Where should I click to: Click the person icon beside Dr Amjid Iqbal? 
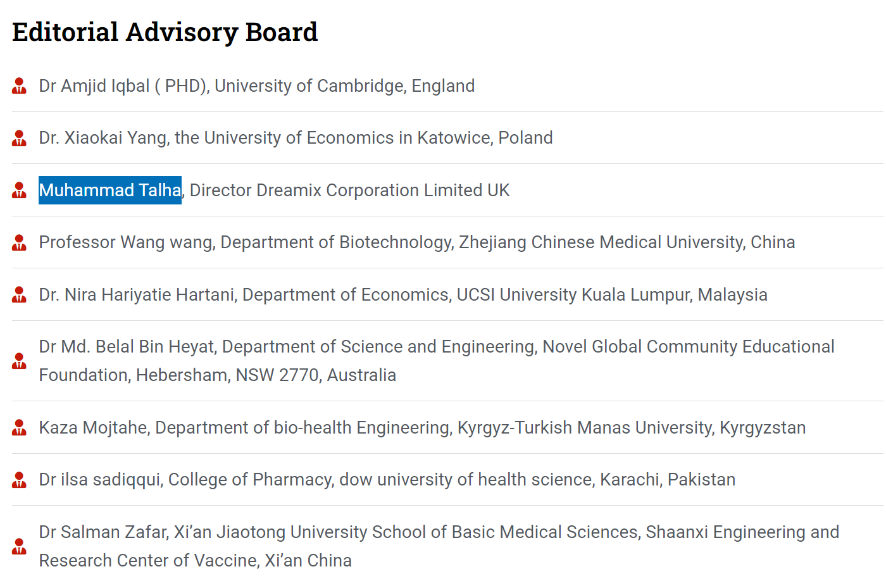(20, 85)
